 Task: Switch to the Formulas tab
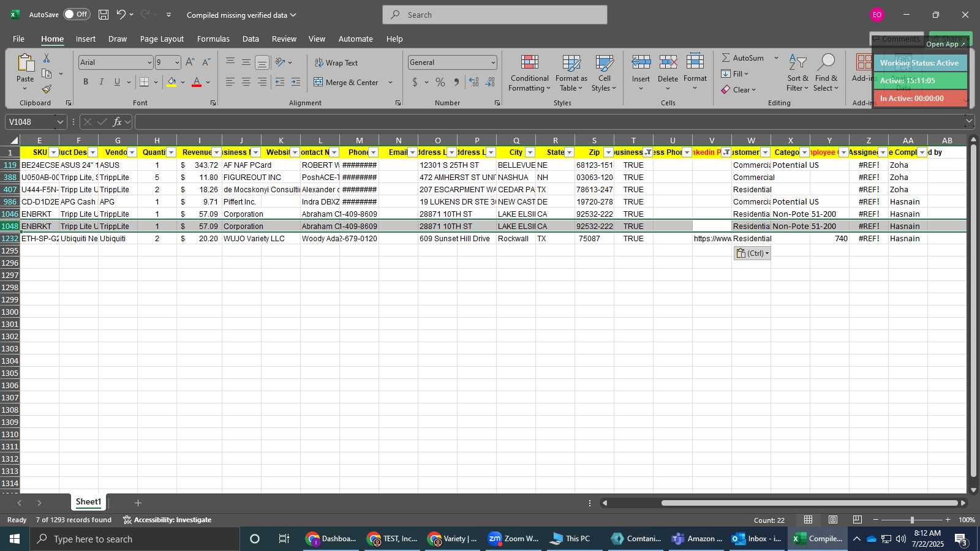(213, 39)
